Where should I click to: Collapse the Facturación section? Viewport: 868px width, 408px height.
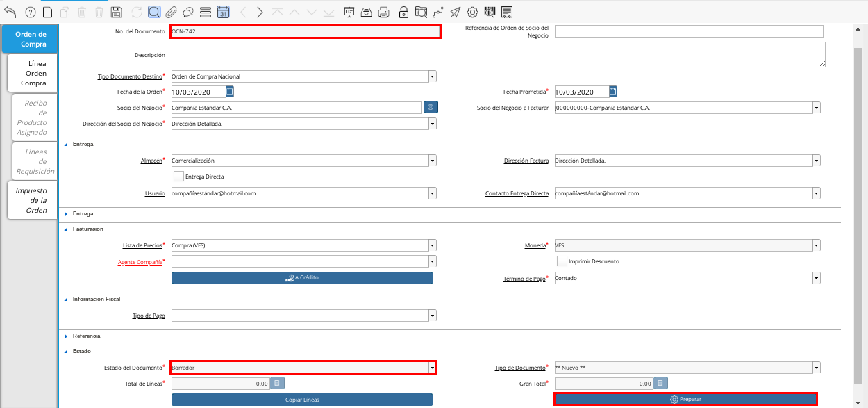click(x=66, y=229)
